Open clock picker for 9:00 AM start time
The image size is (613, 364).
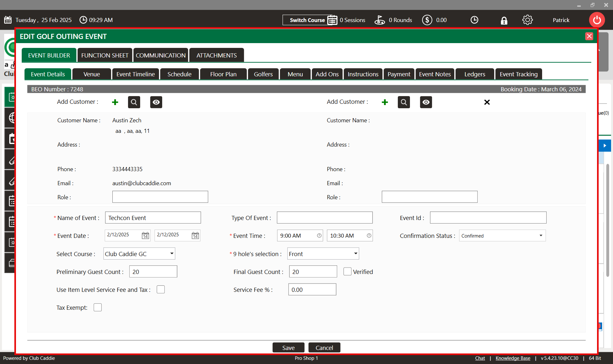[319, 236]
